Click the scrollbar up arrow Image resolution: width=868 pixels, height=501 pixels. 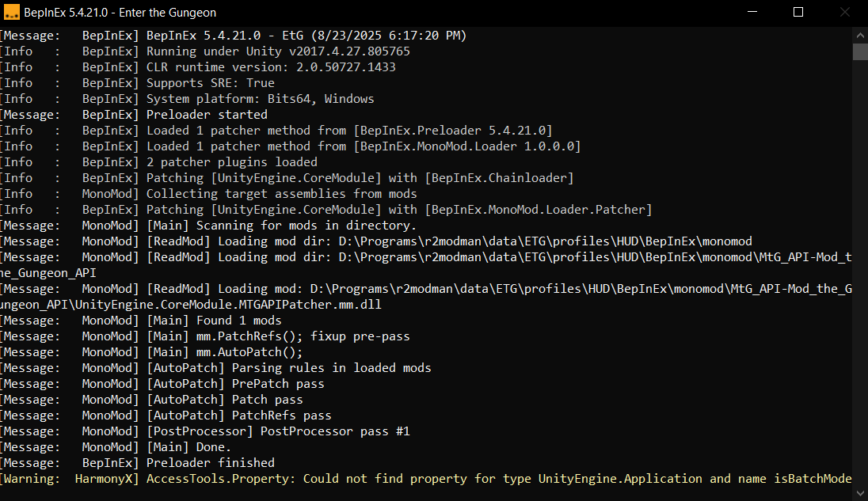860,36
